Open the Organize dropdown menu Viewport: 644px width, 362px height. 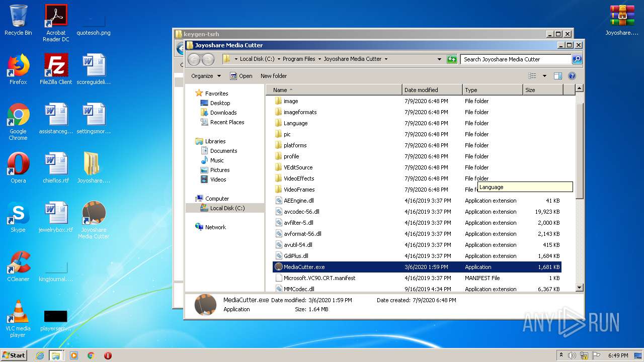click(x=206, y=76)
